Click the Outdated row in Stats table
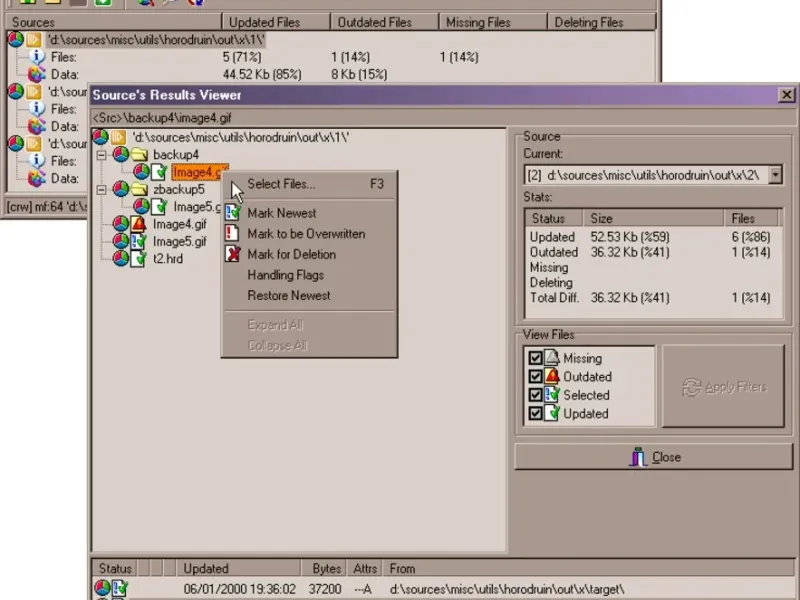 [x=651, y=252]
